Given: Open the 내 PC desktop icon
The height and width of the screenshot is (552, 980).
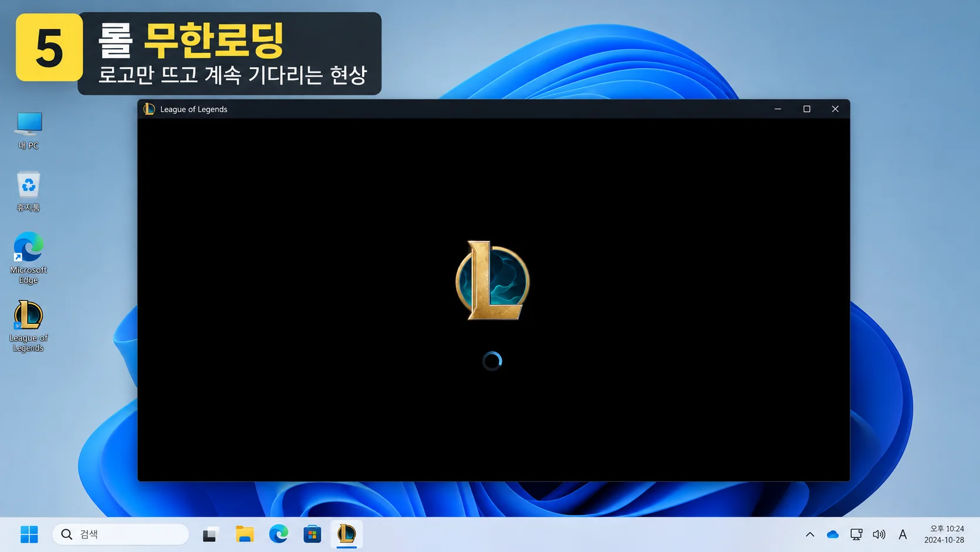Looking at the screenshot, I should 28,130.
